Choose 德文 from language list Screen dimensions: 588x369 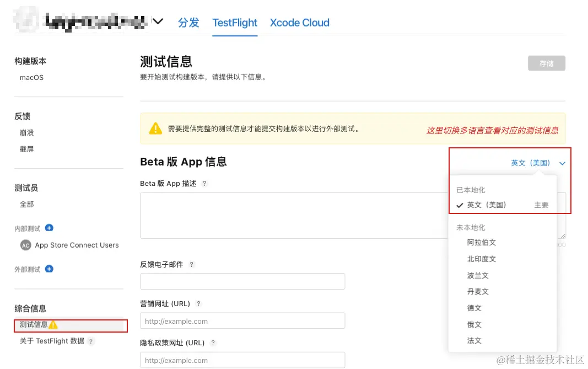pos(474,308)
